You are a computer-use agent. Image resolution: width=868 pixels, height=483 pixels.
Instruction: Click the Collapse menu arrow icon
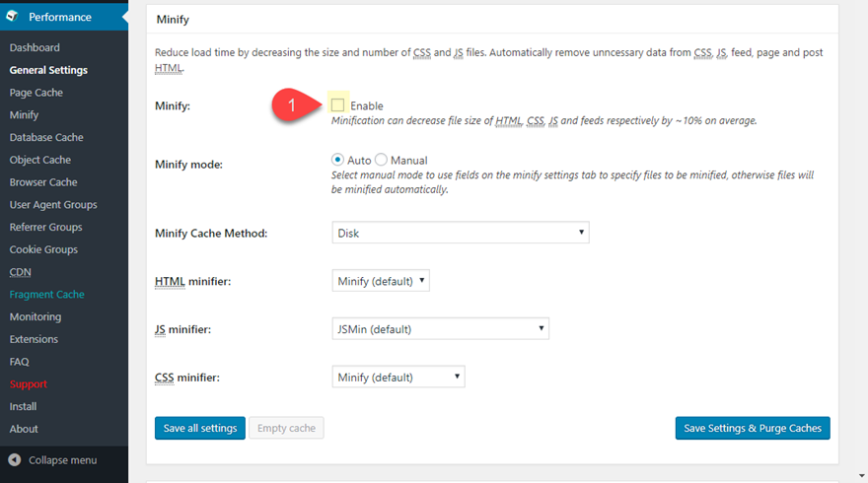15,460
